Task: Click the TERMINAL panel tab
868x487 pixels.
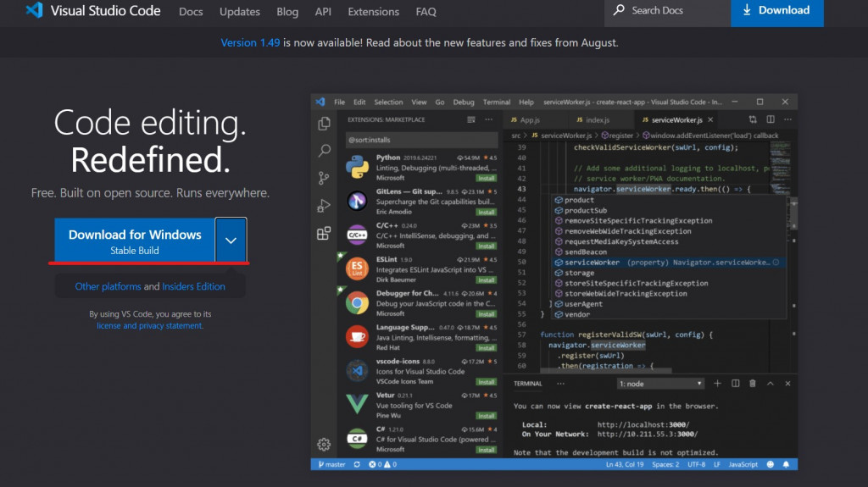Action: [527, 384]
